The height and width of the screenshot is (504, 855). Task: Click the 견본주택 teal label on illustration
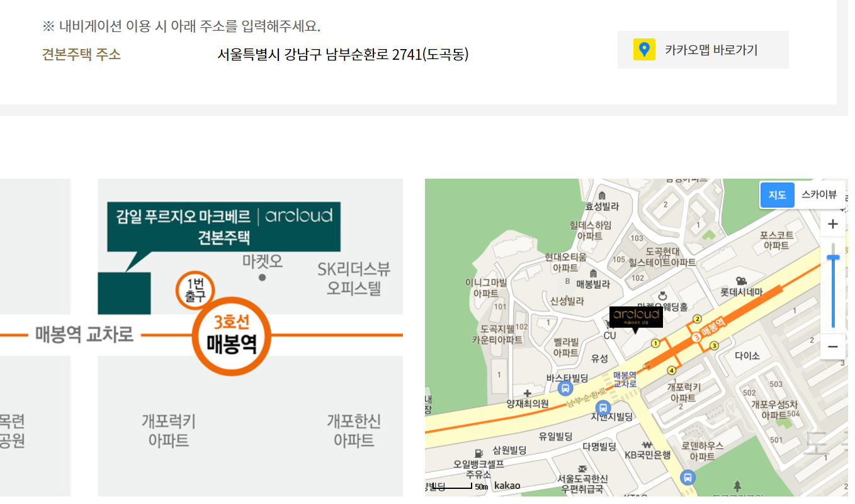[x=224, y=227]
